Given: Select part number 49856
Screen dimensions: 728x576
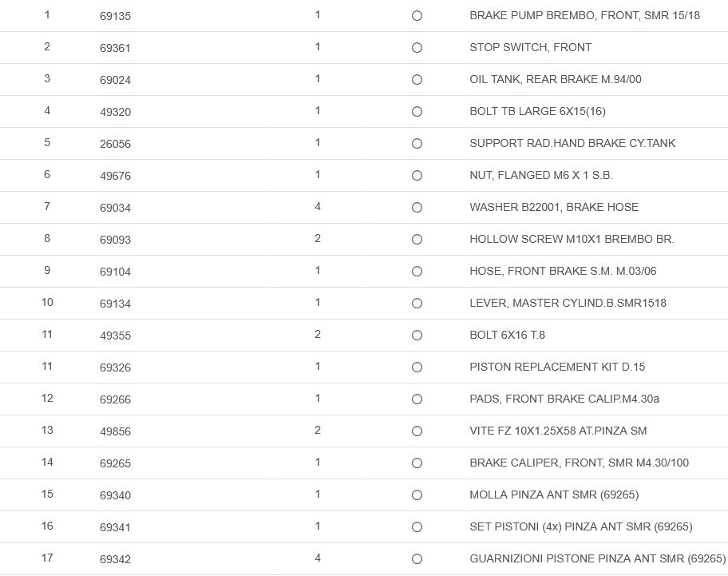Looking at the screenshot, I should (x=115, y=431).
